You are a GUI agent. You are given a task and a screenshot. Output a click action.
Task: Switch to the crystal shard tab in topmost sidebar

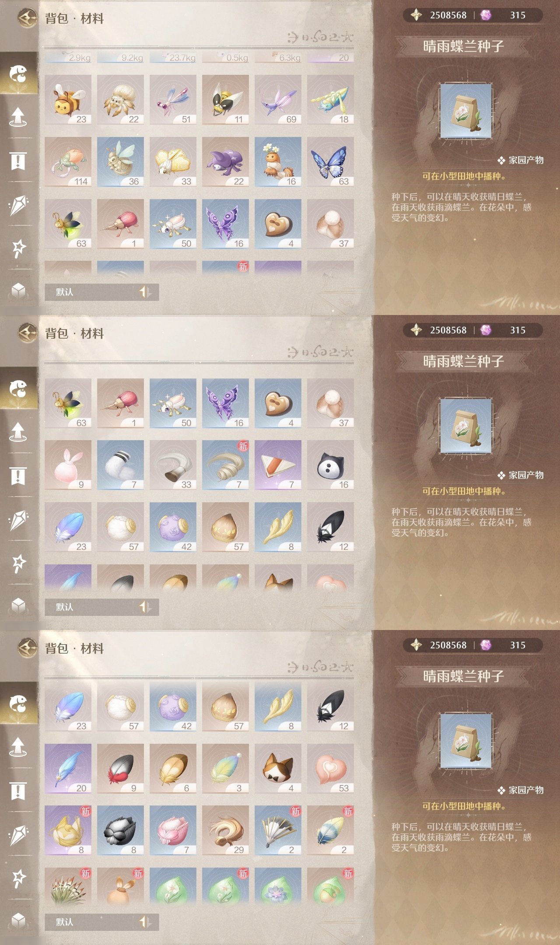(x=18, y=205)
